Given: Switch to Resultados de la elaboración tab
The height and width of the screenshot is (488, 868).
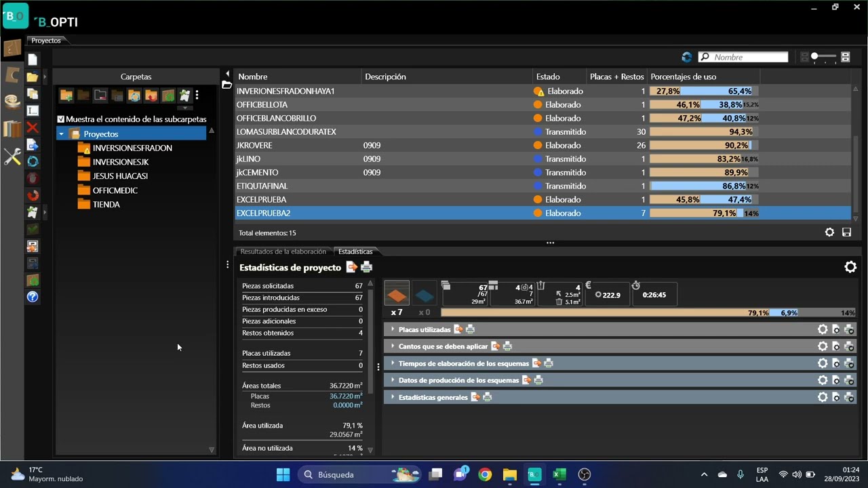Looking at the screenshot, I should pyautogui.click(x=283, y=251).
